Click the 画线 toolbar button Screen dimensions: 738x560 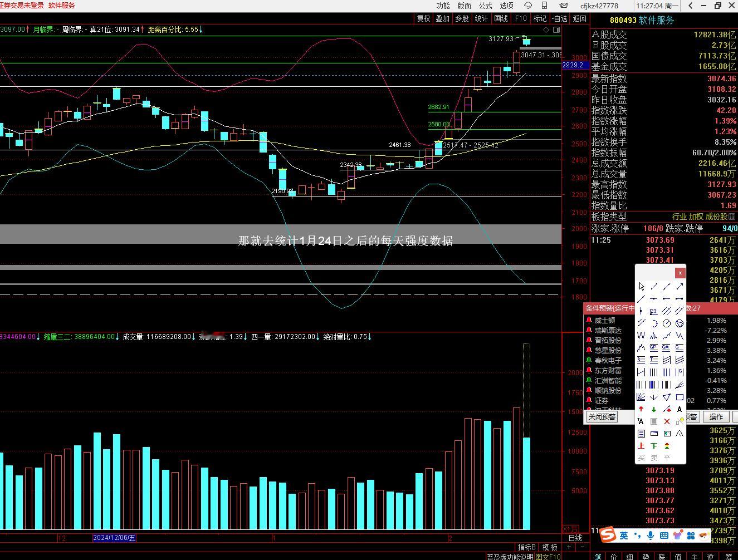coord(501,18)
